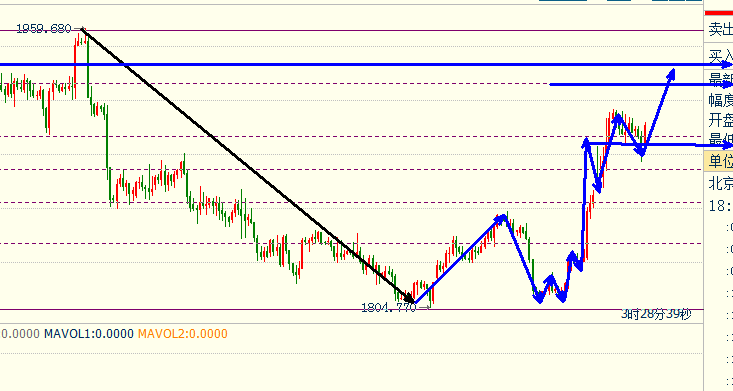Select the 卖出 sell row
733x391 pixels.
pos(720,29)
